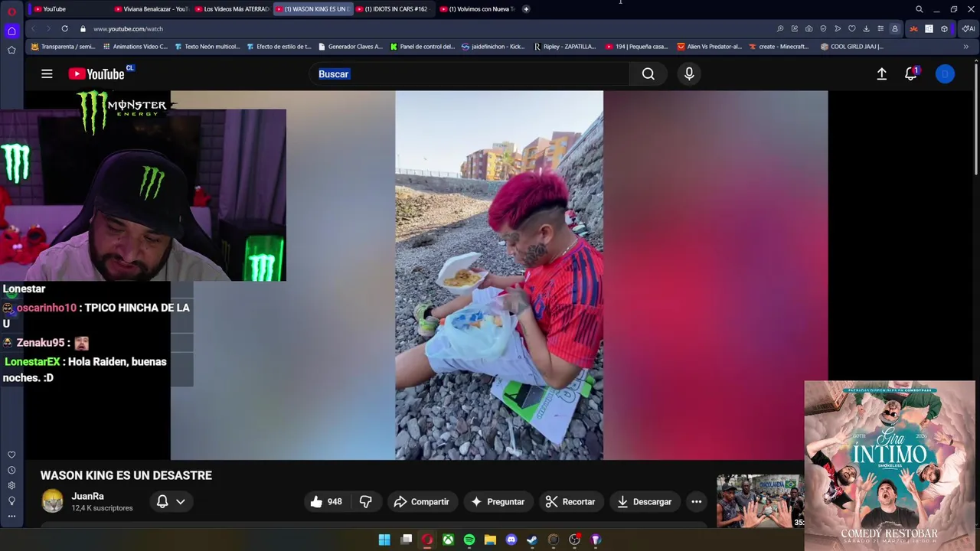Open Opera sidebar settings gear
This screenshot has height=551, width=980.
pos(11,485)
